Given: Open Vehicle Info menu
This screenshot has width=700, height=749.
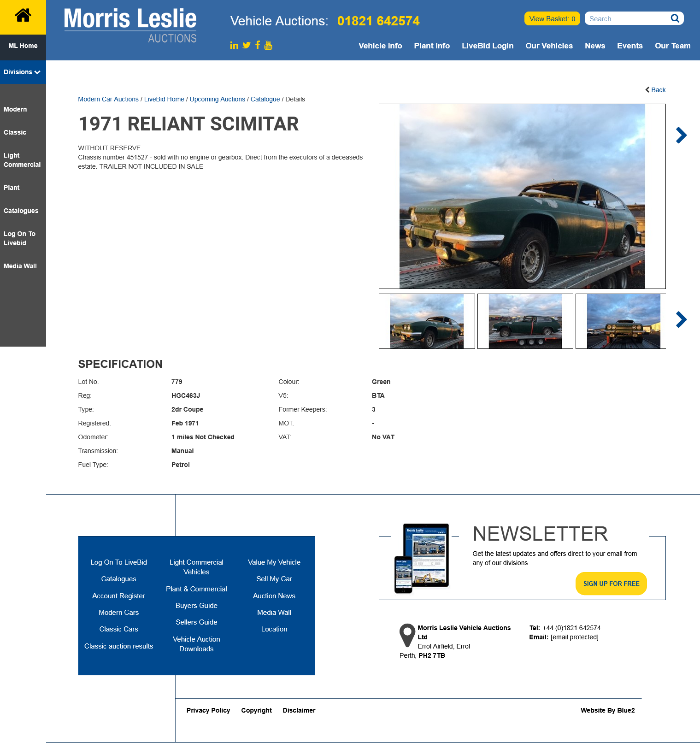Looking at the screenshot, I should click(x=380, y=46).
